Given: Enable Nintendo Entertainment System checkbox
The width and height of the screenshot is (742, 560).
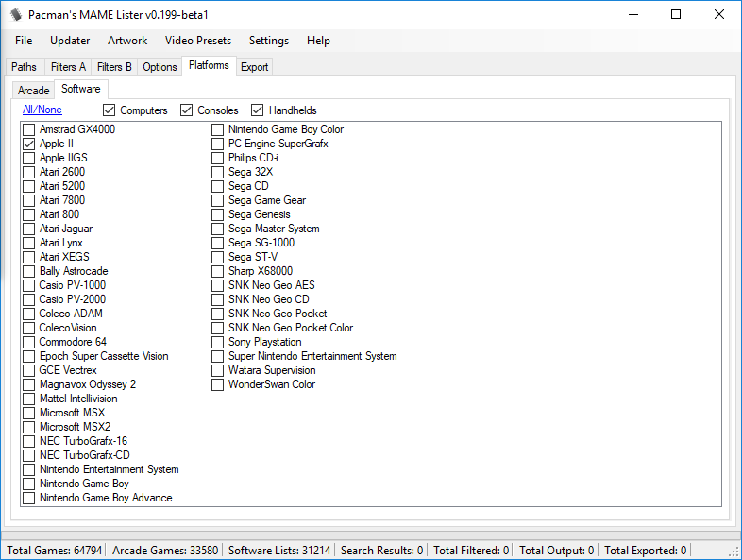Looking at the screenshot, I should point(29,469).
